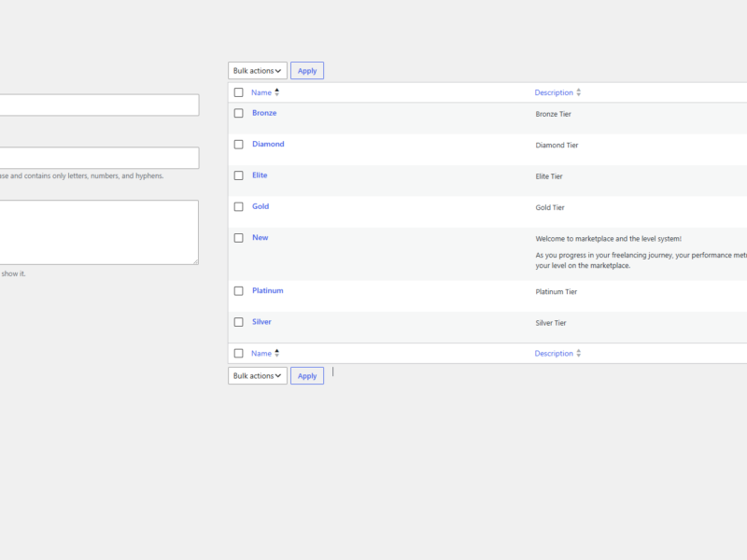747x560 pixels.
Task: Focus the large multi-line text area
Action: click(x=99, y=232)
